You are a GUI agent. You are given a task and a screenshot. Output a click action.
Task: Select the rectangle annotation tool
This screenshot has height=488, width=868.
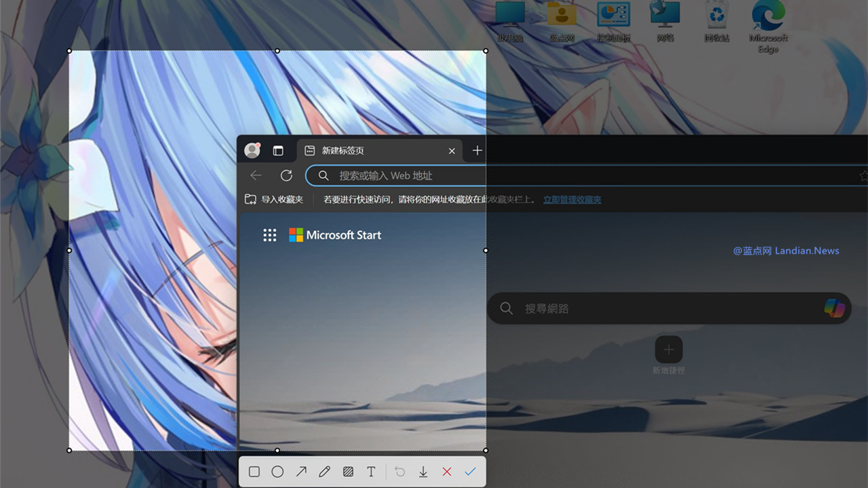[x=254, y=472]
